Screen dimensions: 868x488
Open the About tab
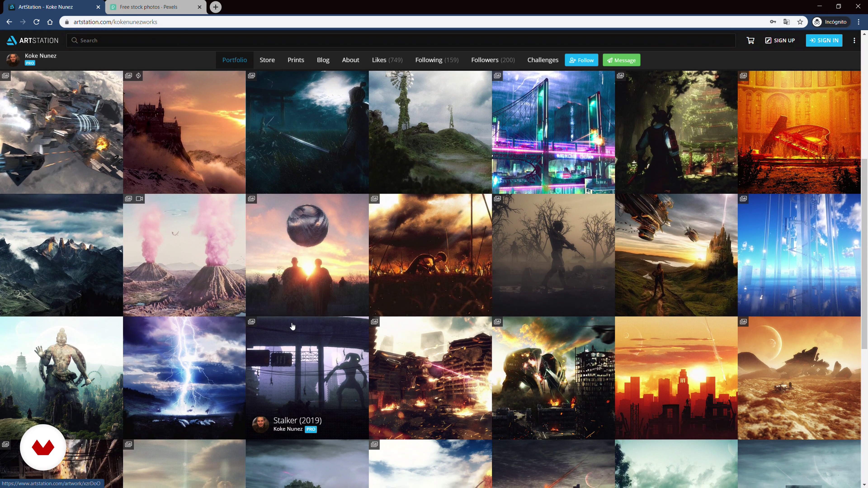coord(350,60)
